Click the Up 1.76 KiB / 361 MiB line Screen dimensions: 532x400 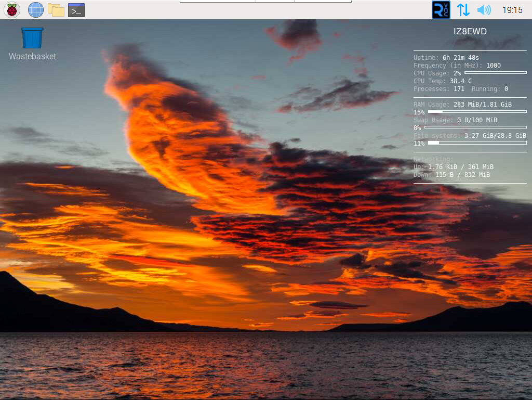[x=453, y=167]
